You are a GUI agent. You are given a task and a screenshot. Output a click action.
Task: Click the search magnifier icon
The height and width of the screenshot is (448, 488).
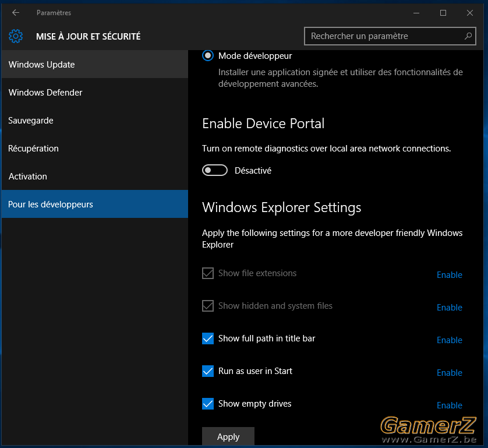pos(468,36)
